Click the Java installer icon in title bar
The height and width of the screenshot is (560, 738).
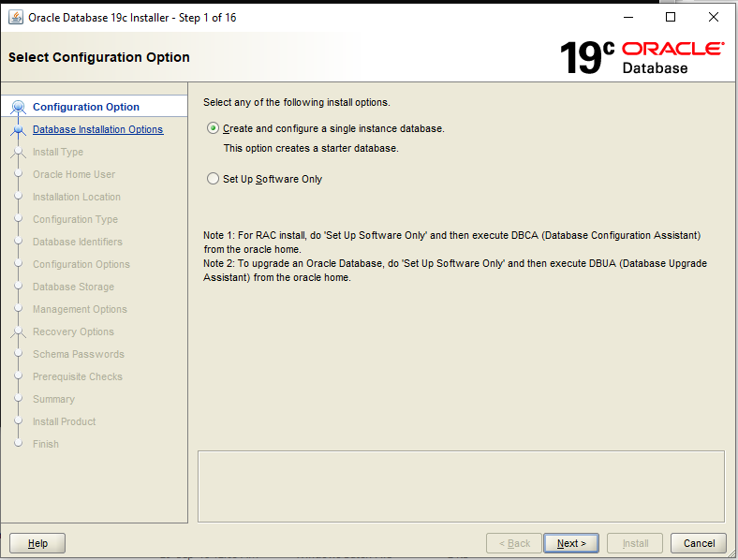(x=16, y=18)
